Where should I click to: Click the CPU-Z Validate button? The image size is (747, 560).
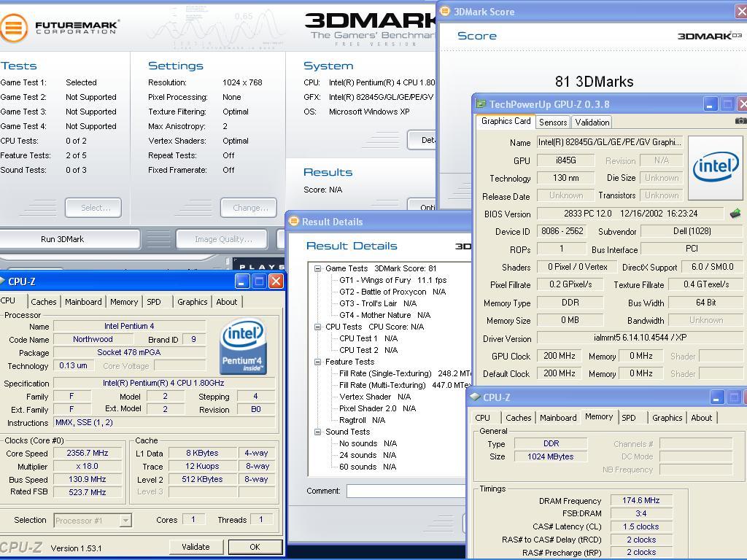pos(196,547)
